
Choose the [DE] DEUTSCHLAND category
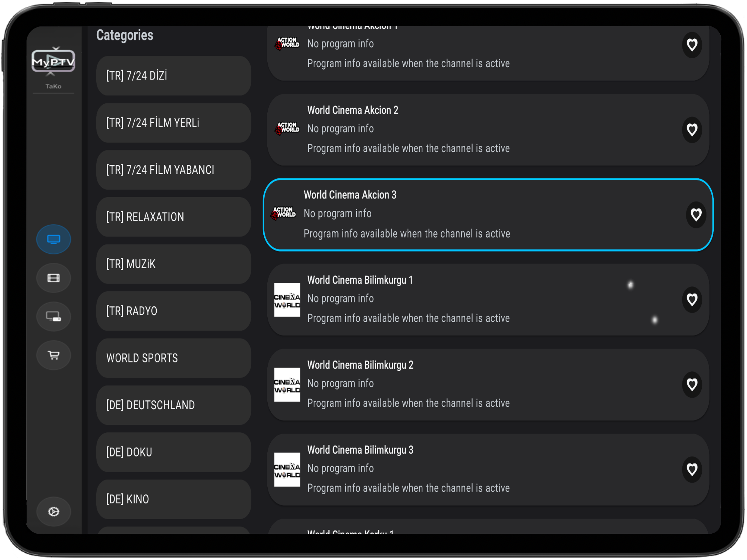click(x=173, y=405)
